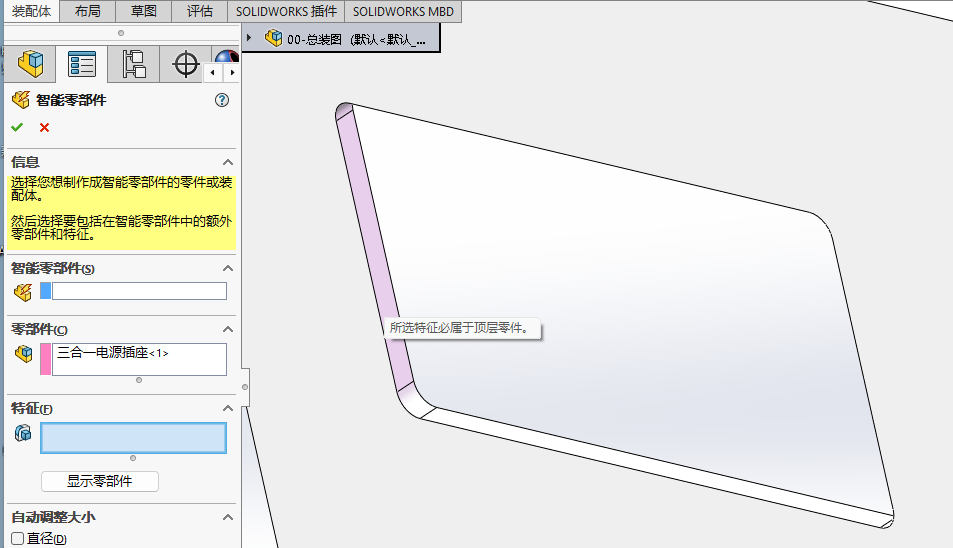Switch to the PropertyManager tab icon

point(81,65)
